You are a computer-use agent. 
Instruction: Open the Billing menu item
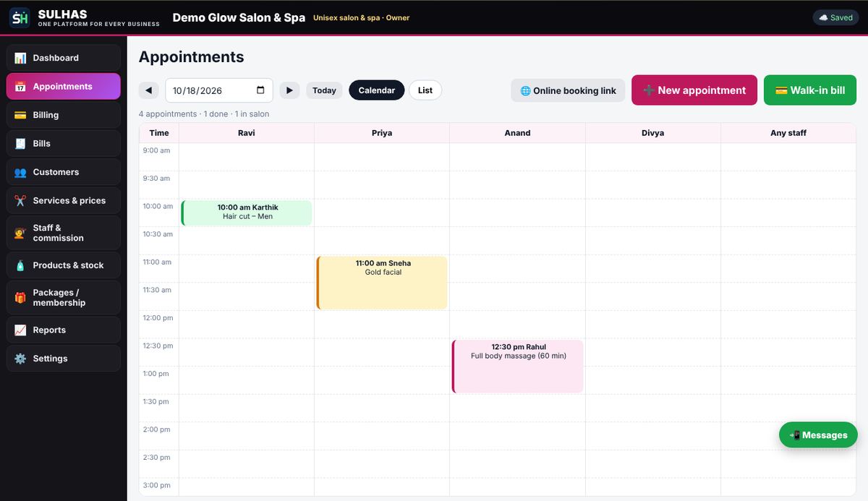click(x=64, y=115)
